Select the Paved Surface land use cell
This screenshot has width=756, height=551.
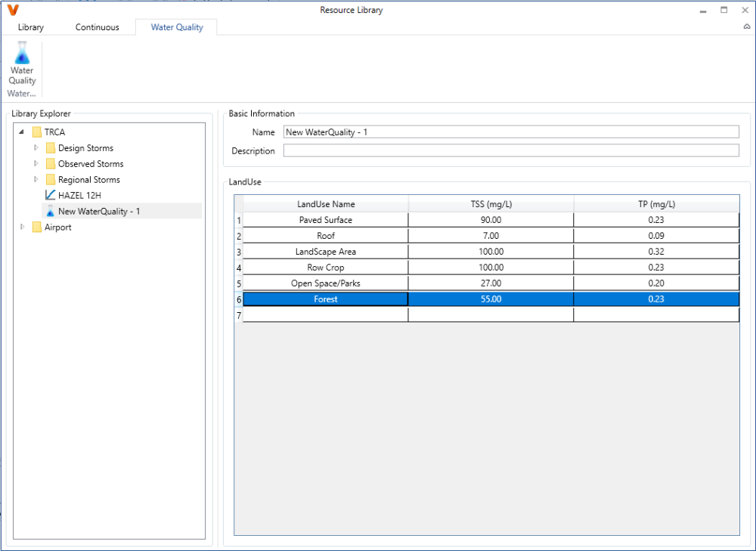coord(325,220)
